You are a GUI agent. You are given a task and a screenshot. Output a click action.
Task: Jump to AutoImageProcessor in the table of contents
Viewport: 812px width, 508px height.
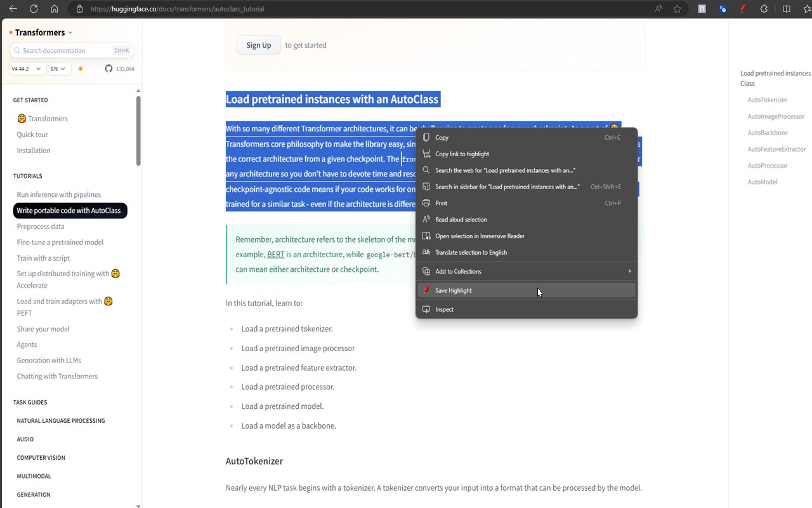coord(776,116)
